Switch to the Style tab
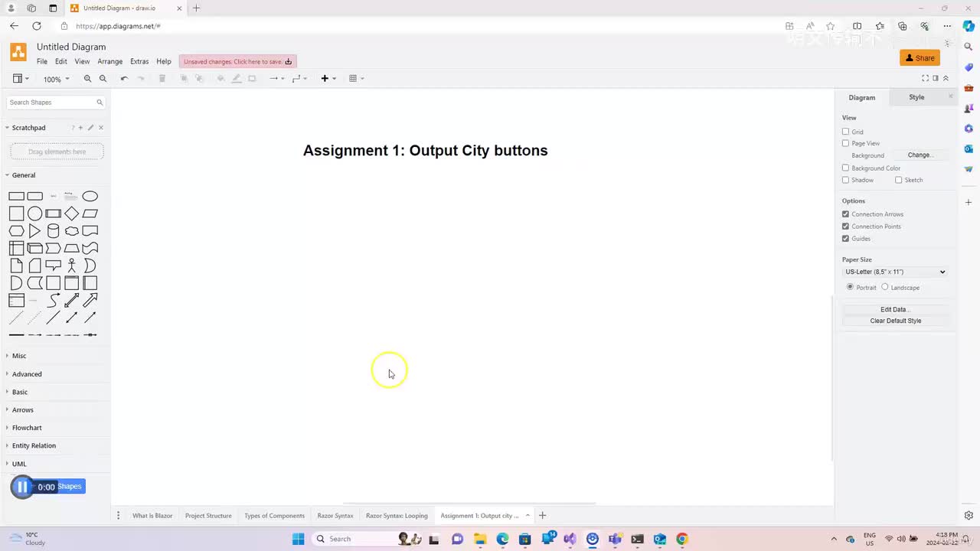The height and width of the screenshot is (551, 980). tap(916, 97)
